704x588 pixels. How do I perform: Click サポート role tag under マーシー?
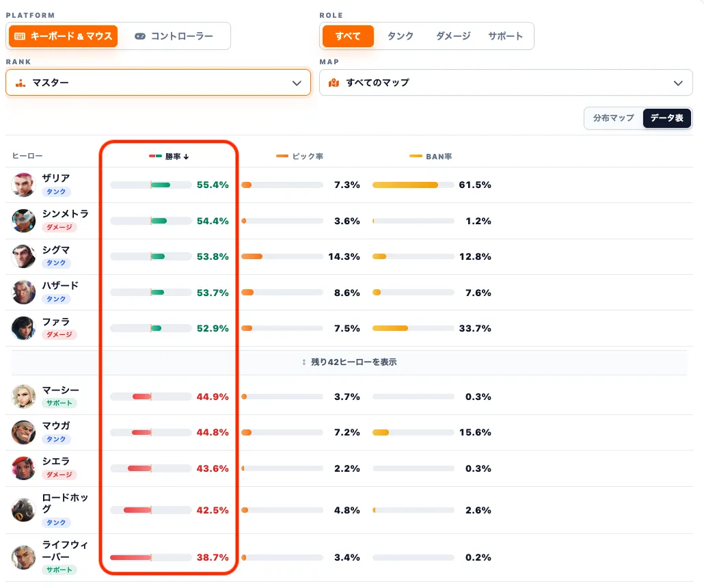pos(59,403)
